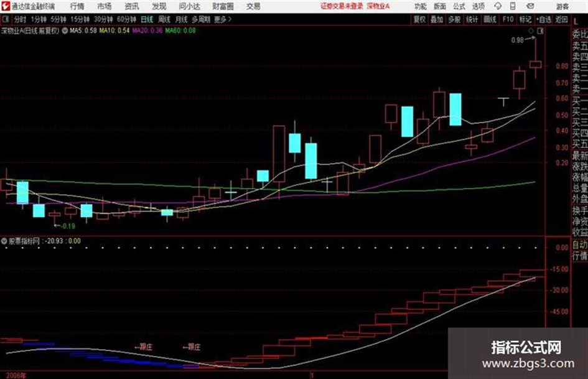Click the Tongdaxin red logo icon

[x=6, y=6]
